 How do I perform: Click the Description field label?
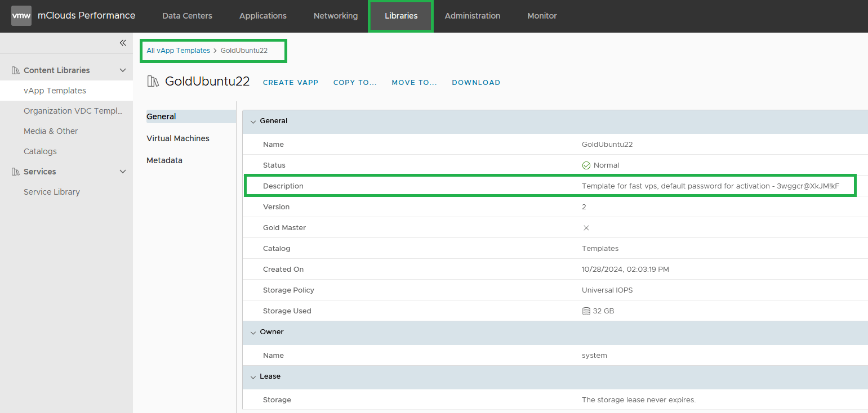[283, 186]
